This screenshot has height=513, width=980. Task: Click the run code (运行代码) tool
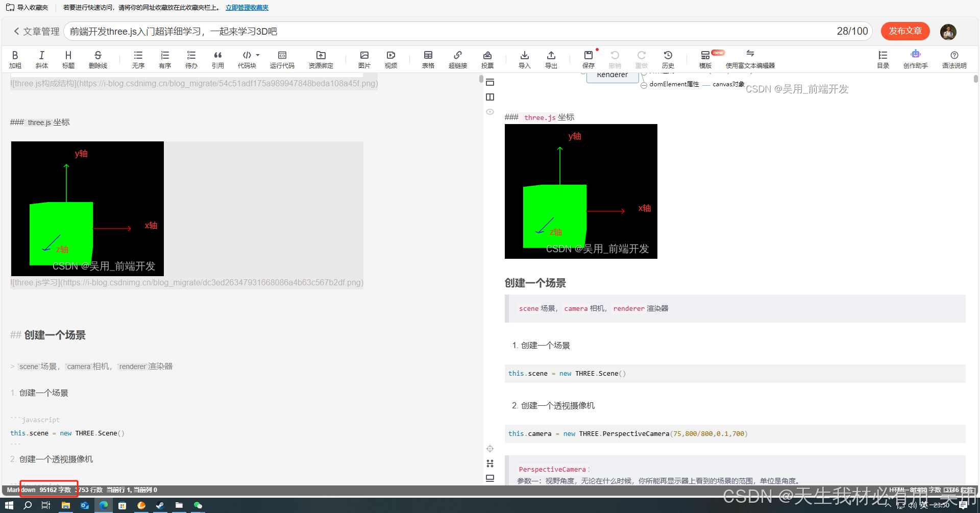[x=282, y=59]
